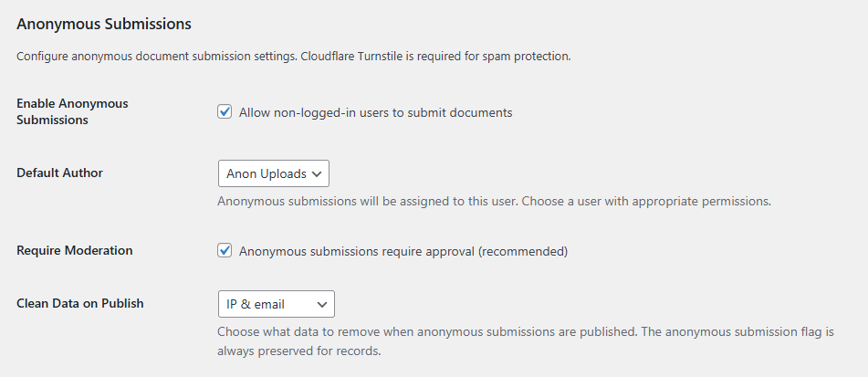The width and height of the screenshot is (868, 377).
Task: Click the blue checkmark beside 'Allow non-logged-in users'
Action: click(225, 112)
